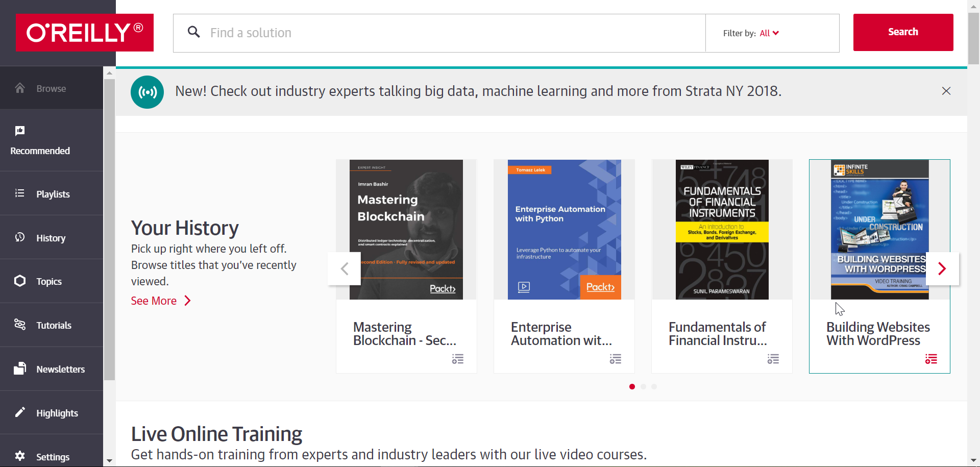Click the Find a solution search field
The height and width of the screenshot is (467, 980).
[439, 33]
